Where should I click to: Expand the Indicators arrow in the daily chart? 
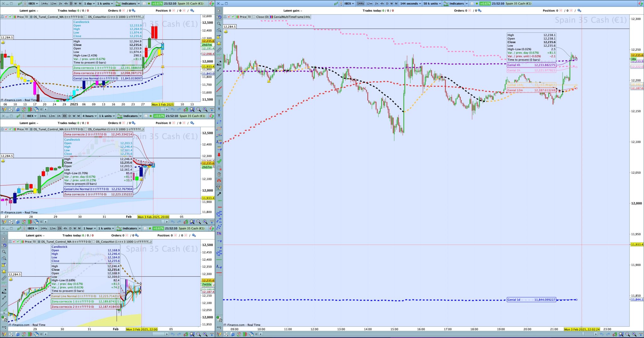[139, 3]
